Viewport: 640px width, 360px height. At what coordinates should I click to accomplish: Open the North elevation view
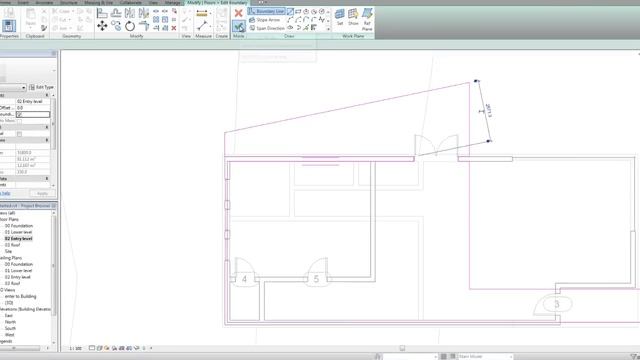tap(10, 322)
